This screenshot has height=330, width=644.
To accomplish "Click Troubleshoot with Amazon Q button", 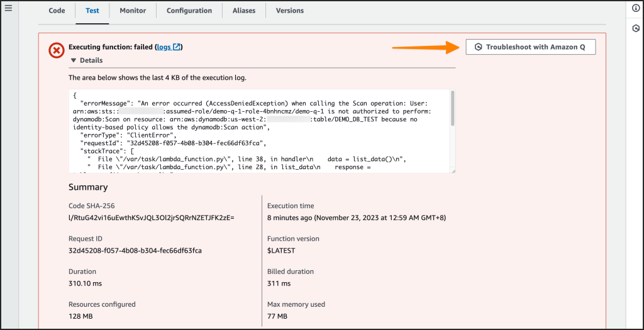I will 531,47.
